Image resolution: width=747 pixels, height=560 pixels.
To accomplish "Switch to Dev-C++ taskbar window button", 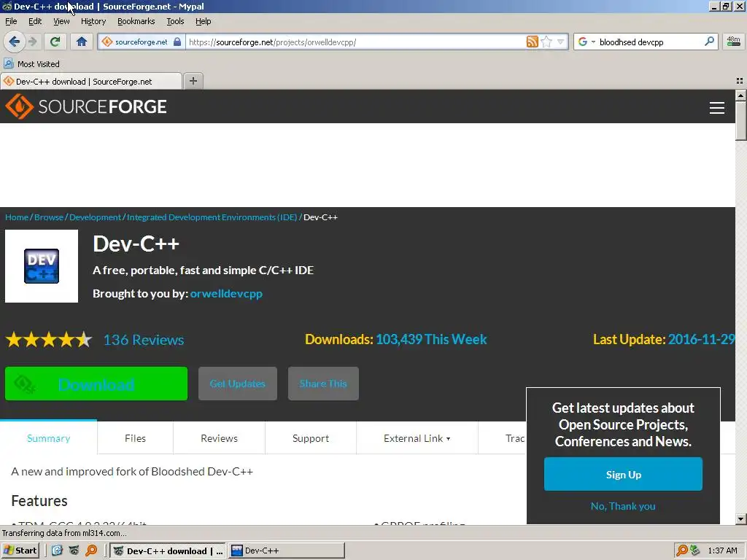I will [x=287, y=551].
